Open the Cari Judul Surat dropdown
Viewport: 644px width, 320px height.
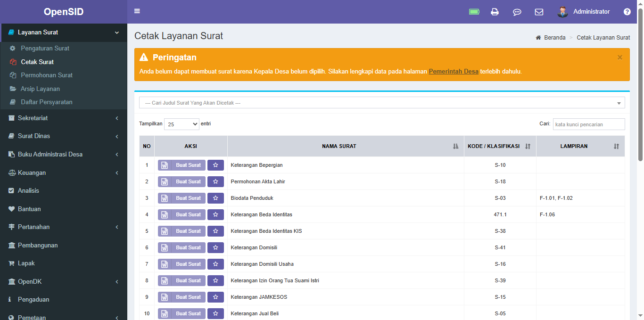click(x=382, y=103)
